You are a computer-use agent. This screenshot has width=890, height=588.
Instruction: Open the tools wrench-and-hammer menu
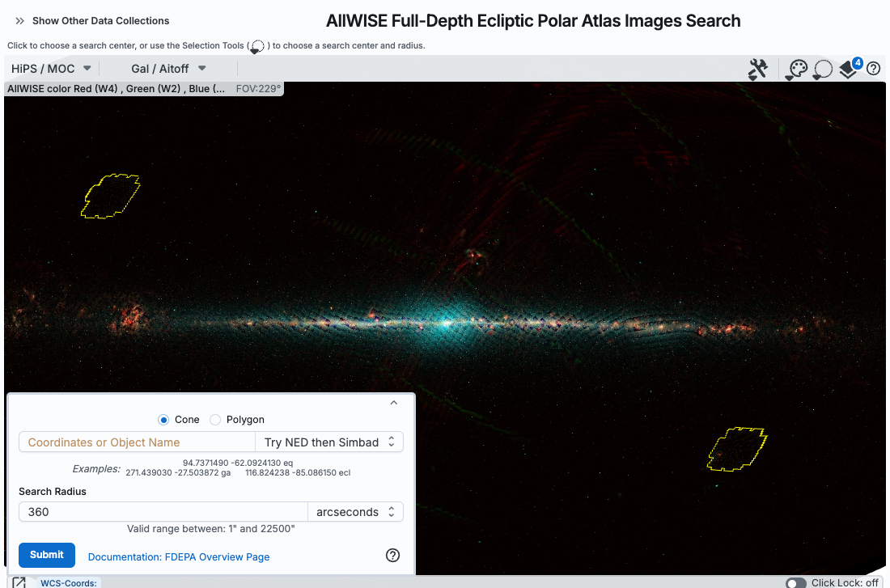point(757,70)
